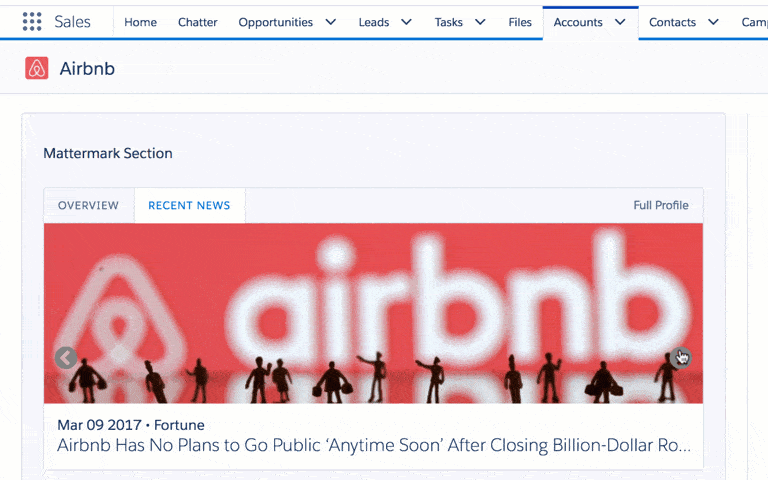
Task: Open the Files tab
Action: coord(520,22)
